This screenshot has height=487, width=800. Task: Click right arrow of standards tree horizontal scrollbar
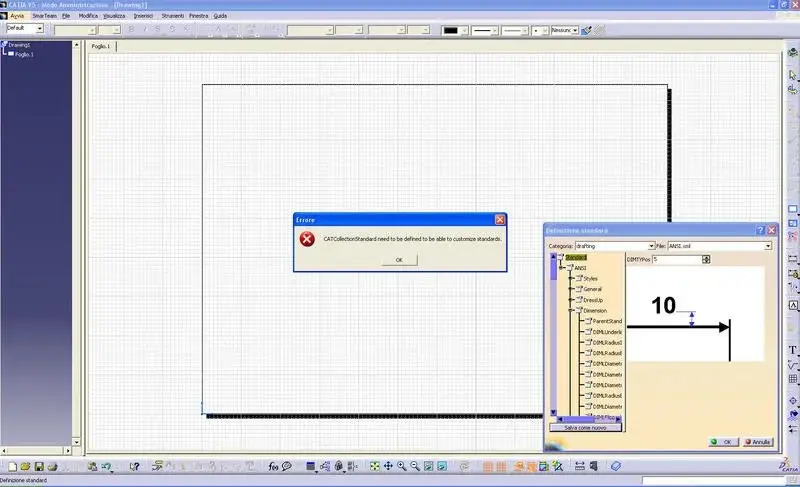point(618,419)
